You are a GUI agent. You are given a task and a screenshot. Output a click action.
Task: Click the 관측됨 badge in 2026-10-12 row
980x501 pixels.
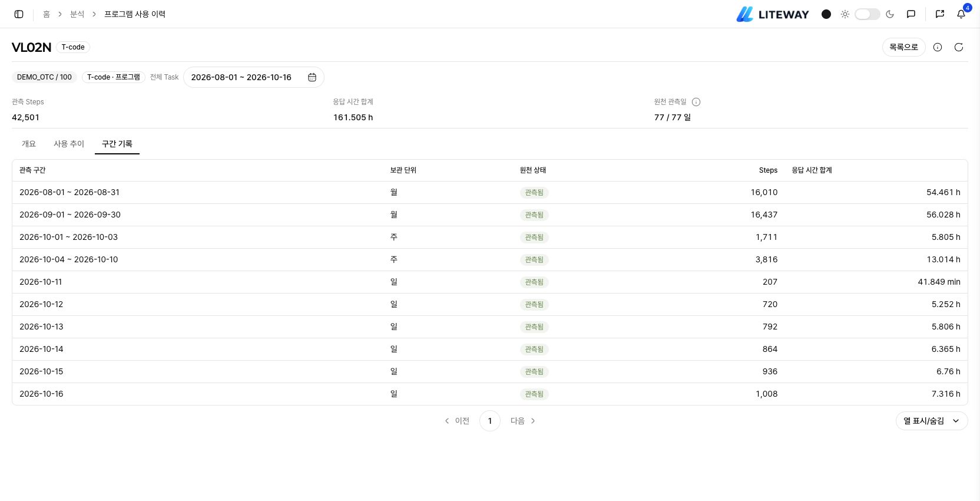click(534, 305)
